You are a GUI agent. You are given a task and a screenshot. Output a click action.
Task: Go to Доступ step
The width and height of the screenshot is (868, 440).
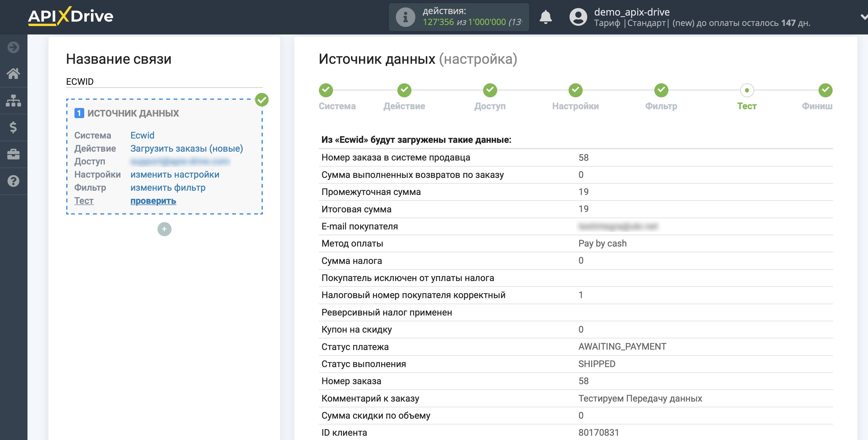490,90
